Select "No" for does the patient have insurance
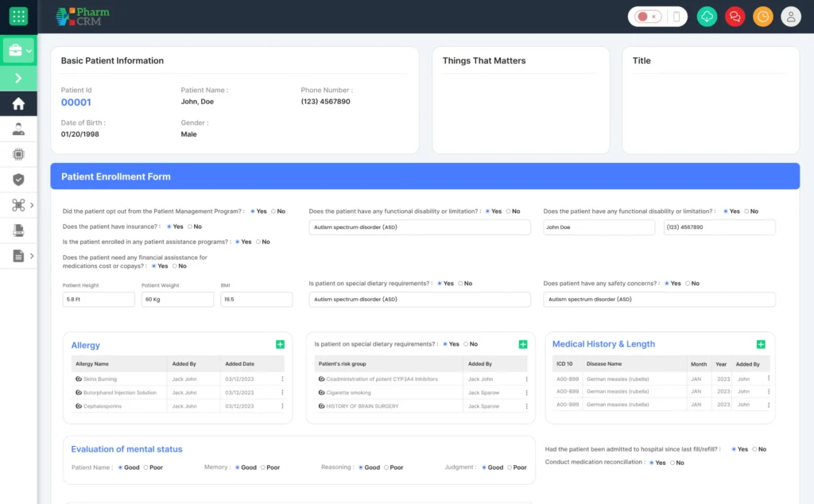This screenshot has height=504, width=814. [x=190, y=227]
